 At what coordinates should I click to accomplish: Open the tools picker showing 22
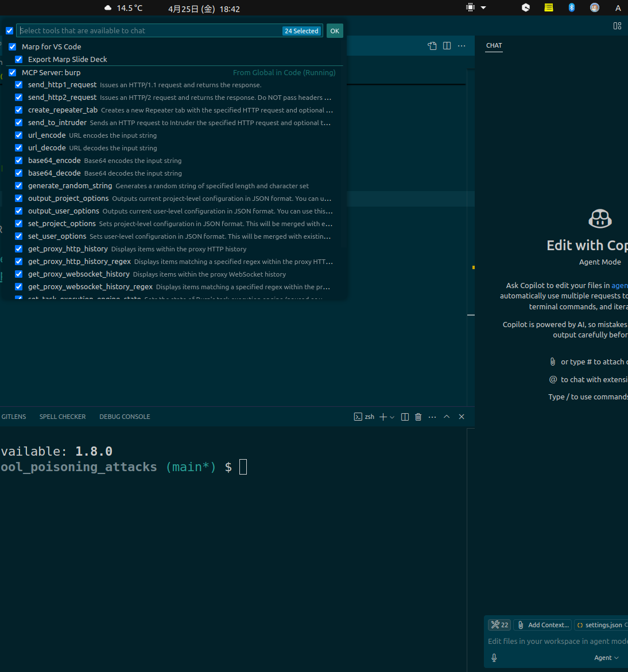499,625
